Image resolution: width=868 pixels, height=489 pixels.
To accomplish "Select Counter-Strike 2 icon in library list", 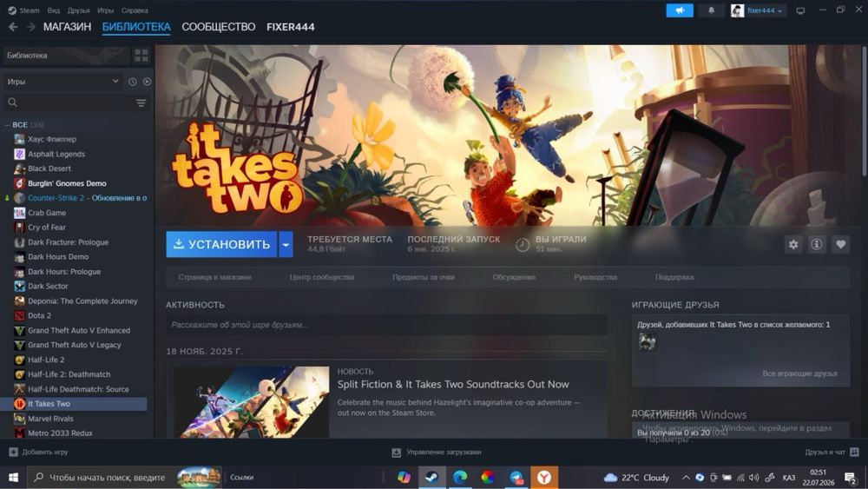I will pyautogui.click(x=19, y=198).
